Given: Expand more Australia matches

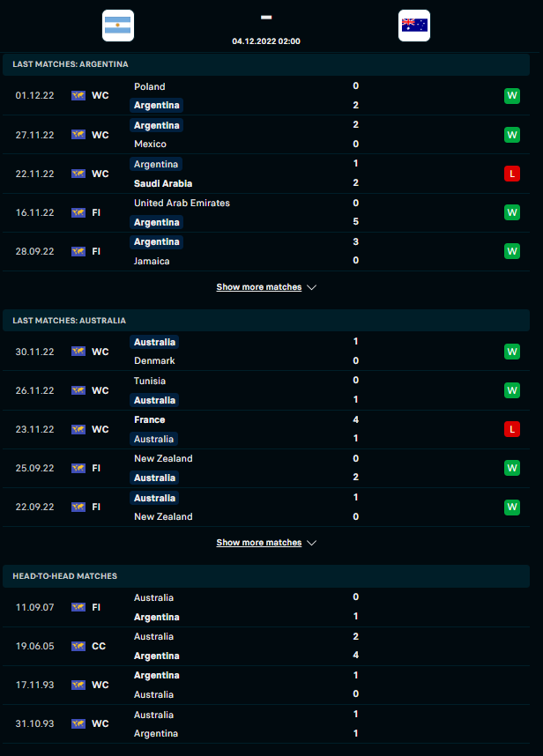Looking at the screenshot, I should (x=258, y=543).
